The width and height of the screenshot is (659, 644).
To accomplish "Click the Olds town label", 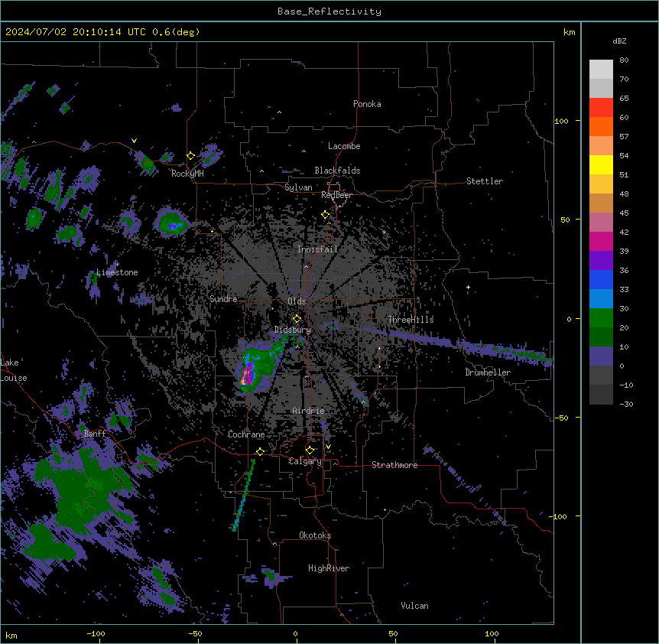I will click(x=297, y=301).
